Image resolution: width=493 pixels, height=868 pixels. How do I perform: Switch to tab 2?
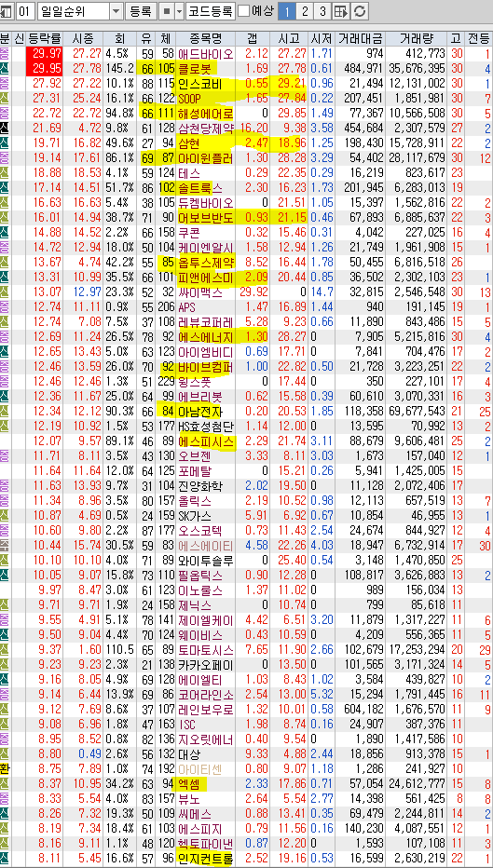pyautogui.click(x=305, y=10)
